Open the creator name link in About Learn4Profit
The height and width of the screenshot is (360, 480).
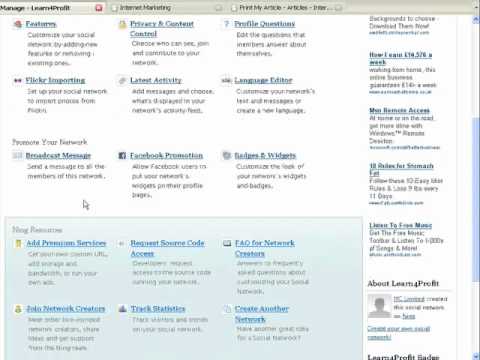tap(409, 299)
